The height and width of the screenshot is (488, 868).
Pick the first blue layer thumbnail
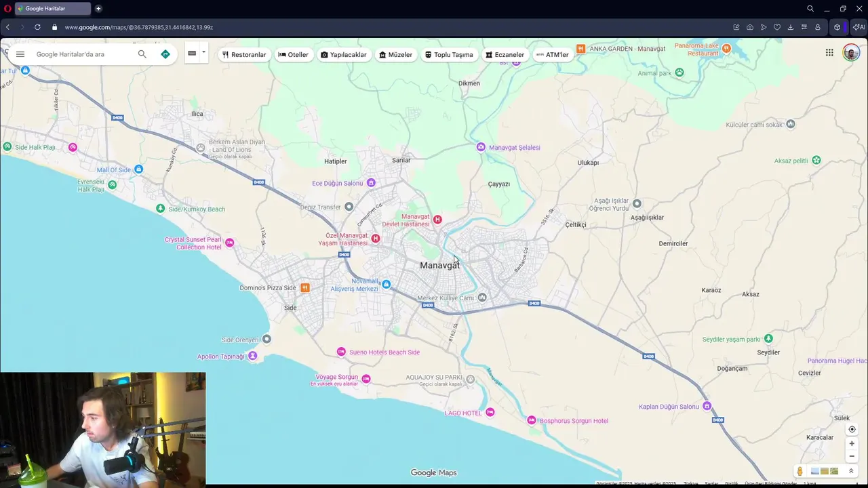tap(815, 471)
